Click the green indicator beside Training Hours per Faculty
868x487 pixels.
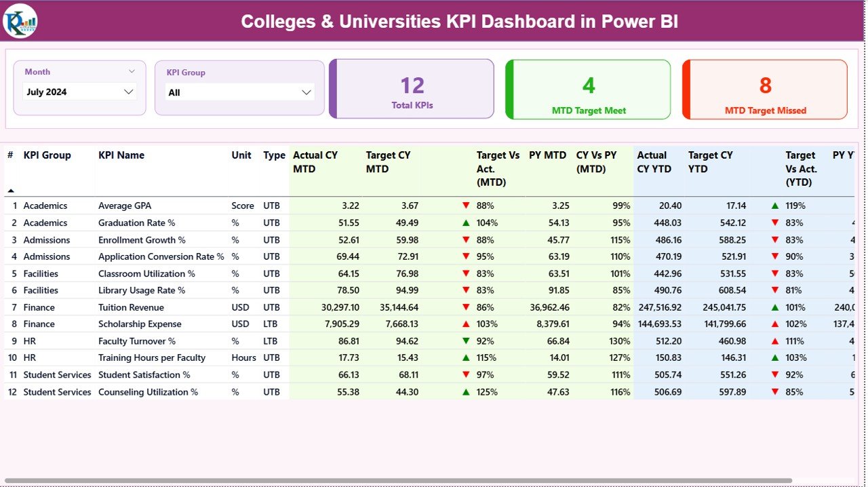[467, 357]
